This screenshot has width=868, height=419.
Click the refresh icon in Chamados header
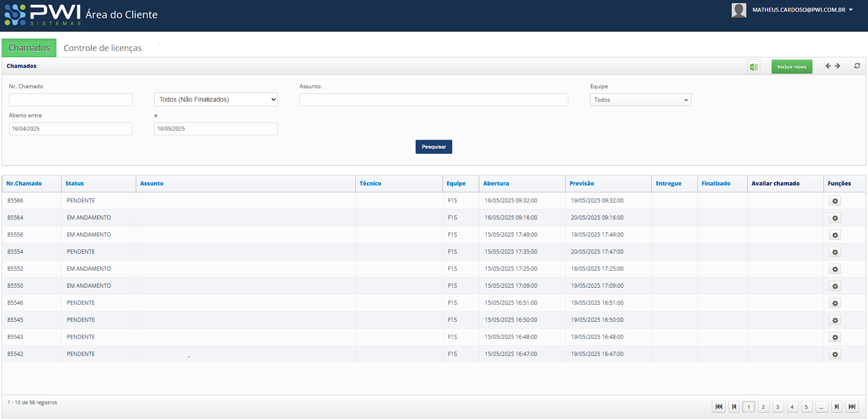pos(857,66)
